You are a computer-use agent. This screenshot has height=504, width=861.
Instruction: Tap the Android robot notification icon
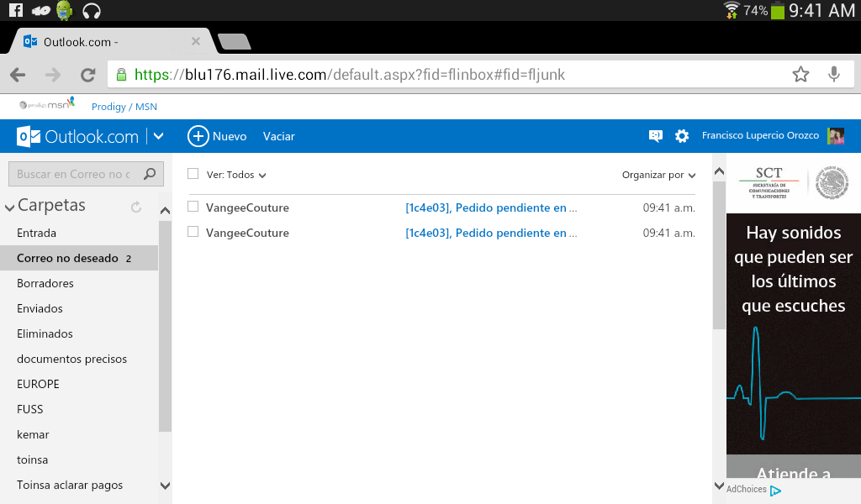65,10
